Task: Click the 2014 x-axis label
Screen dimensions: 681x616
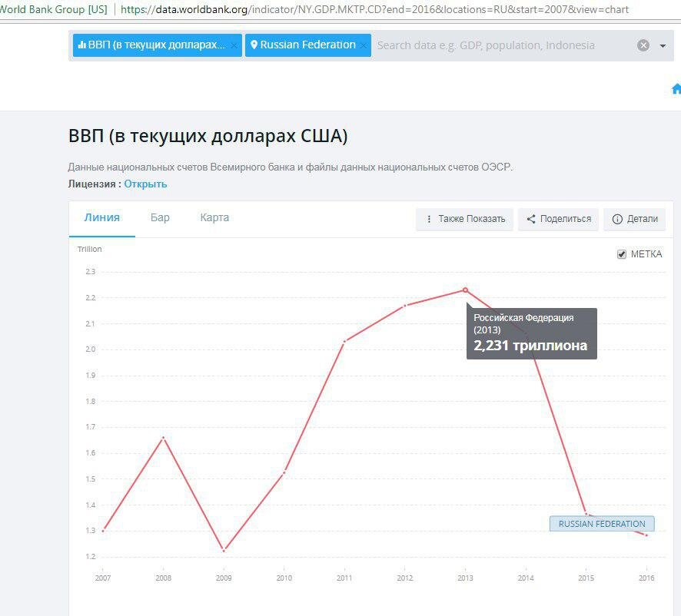Action: tap(526, 578)
